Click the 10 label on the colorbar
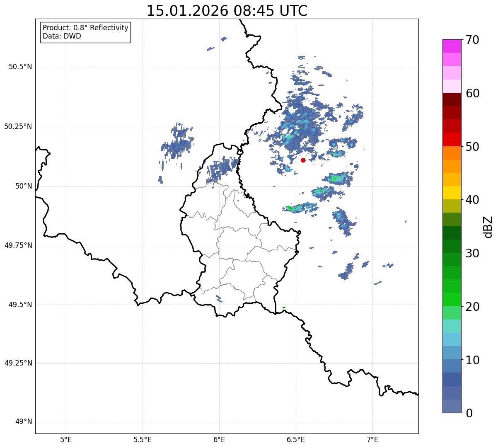 472,360
